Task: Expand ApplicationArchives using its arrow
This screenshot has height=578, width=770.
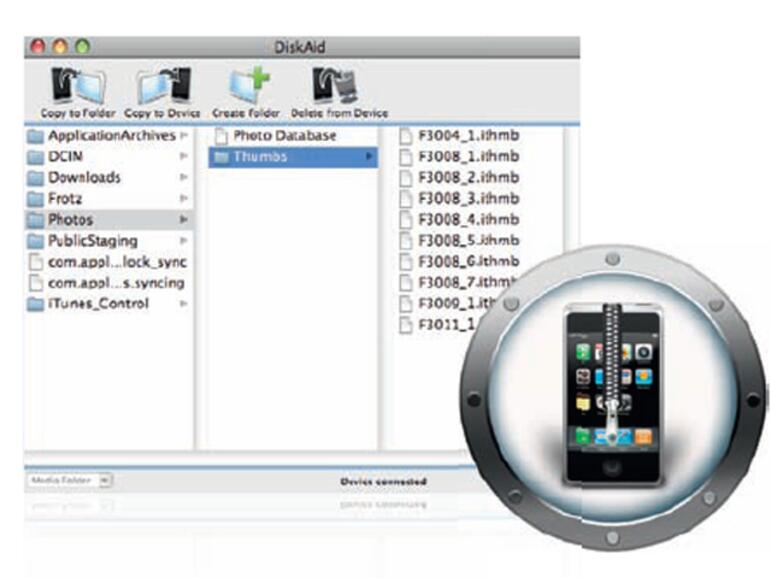Action: coord(184,135)
